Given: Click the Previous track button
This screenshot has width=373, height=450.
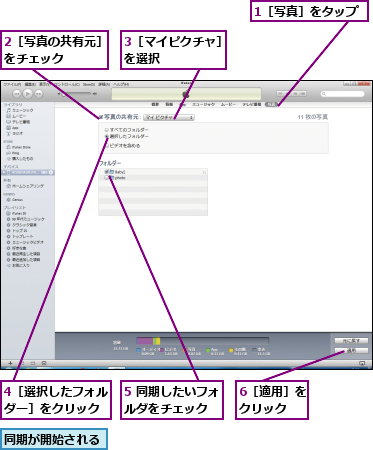Looking at the screenshot, I should pos(17,94).
